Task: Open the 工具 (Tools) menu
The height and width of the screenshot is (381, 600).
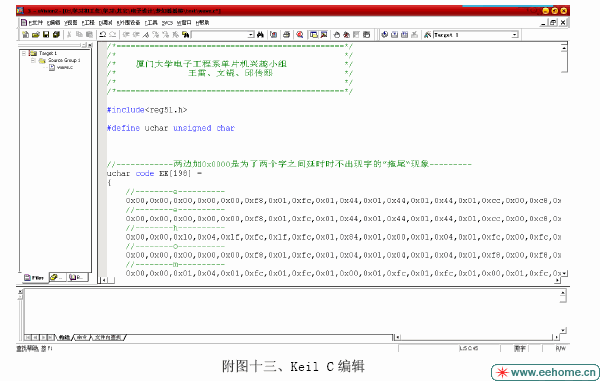Action: pos(151,23)
